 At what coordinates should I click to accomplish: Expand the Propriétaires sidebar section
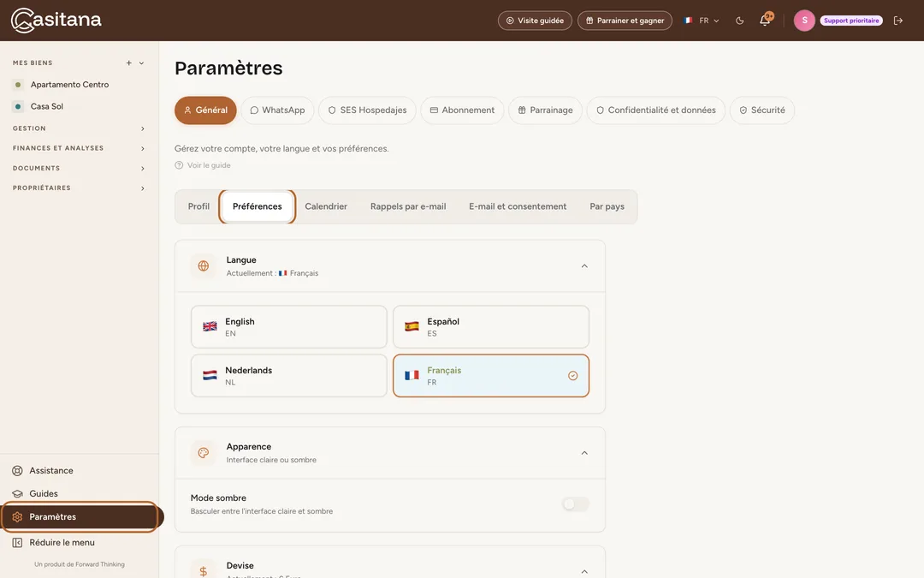[x=79, y=188]
